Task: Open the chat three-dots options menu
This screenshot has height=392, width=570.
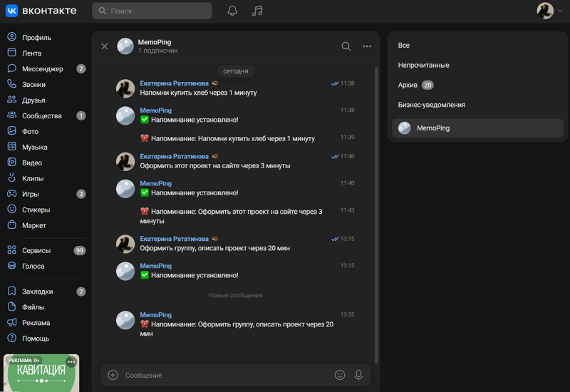Action: click(367, 46)
